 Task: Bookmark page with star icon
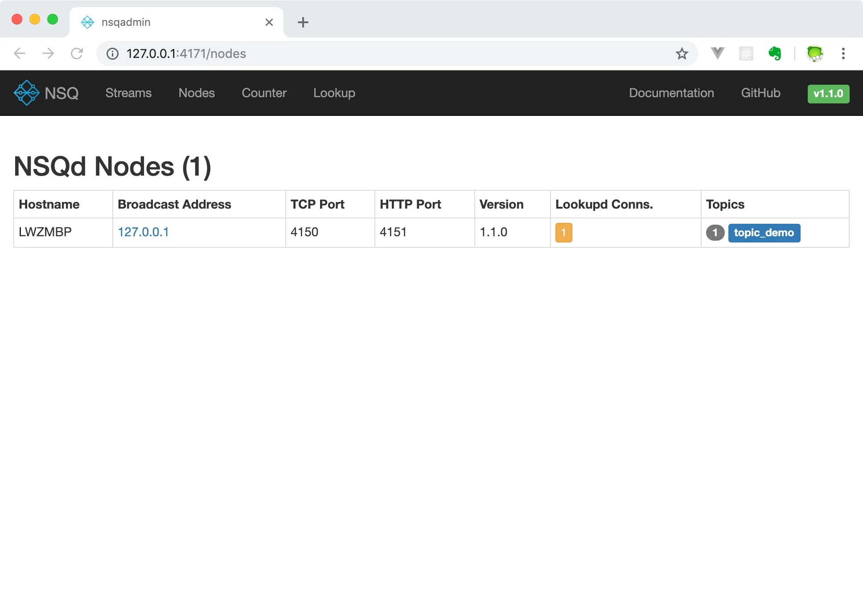pyautogui.click(x=682, y=53)
